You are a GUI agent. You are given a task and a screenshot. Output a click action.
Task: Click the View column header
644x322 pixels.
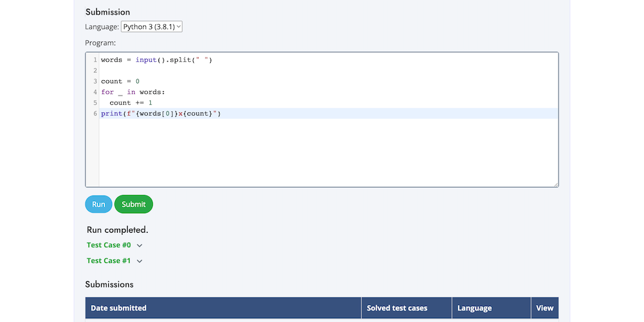click(545, 308)
